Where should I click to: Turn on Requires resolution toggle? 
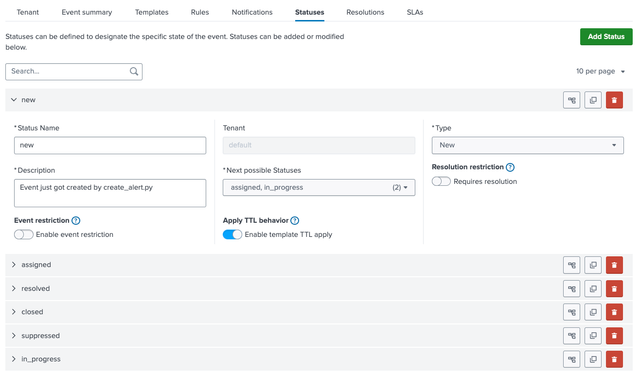[441, 181]
